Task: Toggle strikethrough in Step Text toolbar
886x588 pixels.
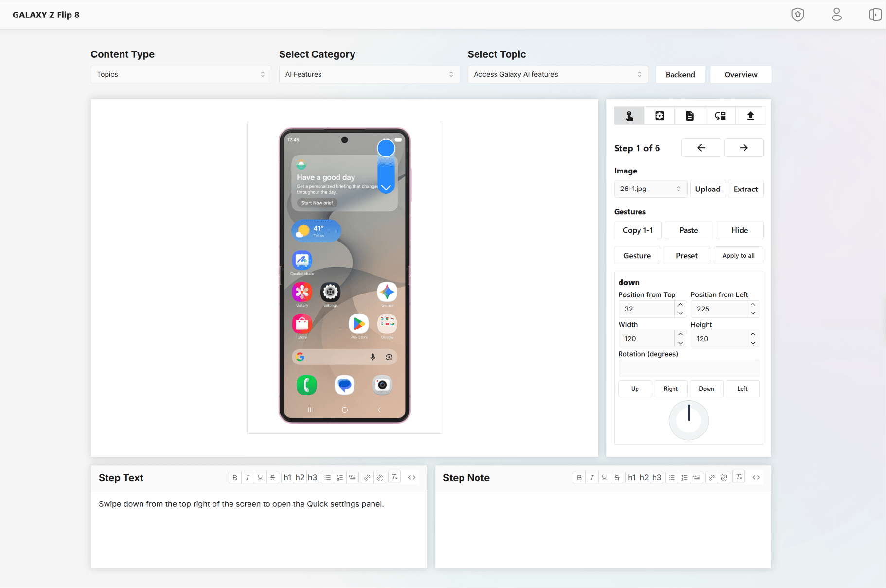Action: pos(273,477)
